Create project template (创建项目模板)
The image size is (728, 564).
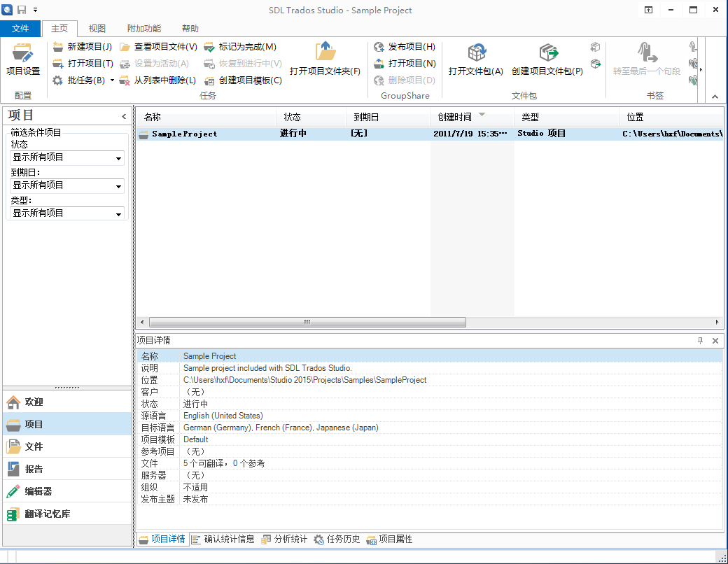click(244, 80)
